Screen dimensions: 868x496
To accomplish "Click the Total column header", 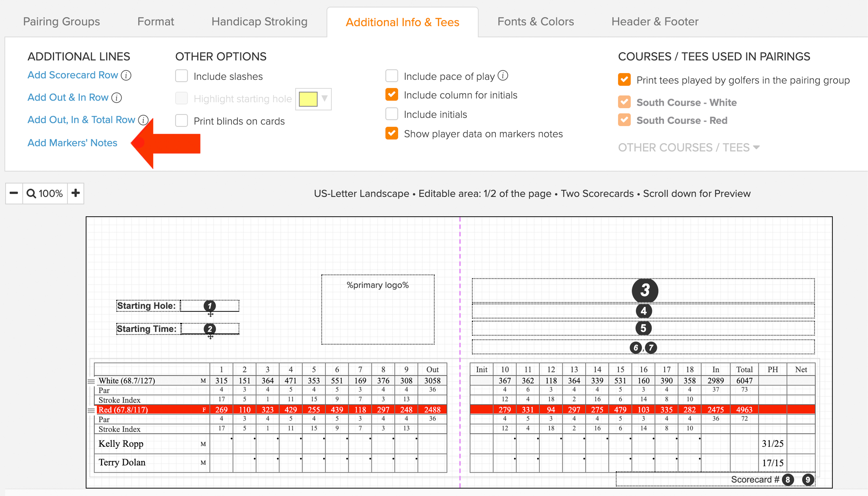I will tap(744, 370).
